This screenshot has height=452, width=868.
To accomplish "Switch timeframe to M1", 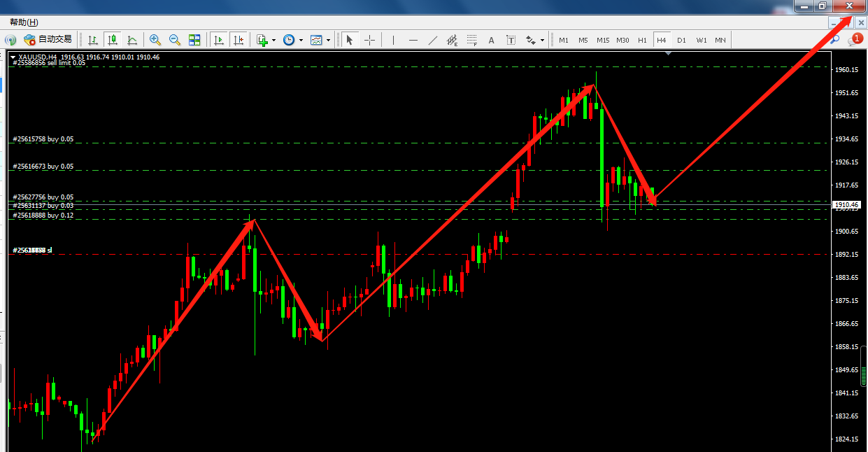I will (x=564, y=40).
